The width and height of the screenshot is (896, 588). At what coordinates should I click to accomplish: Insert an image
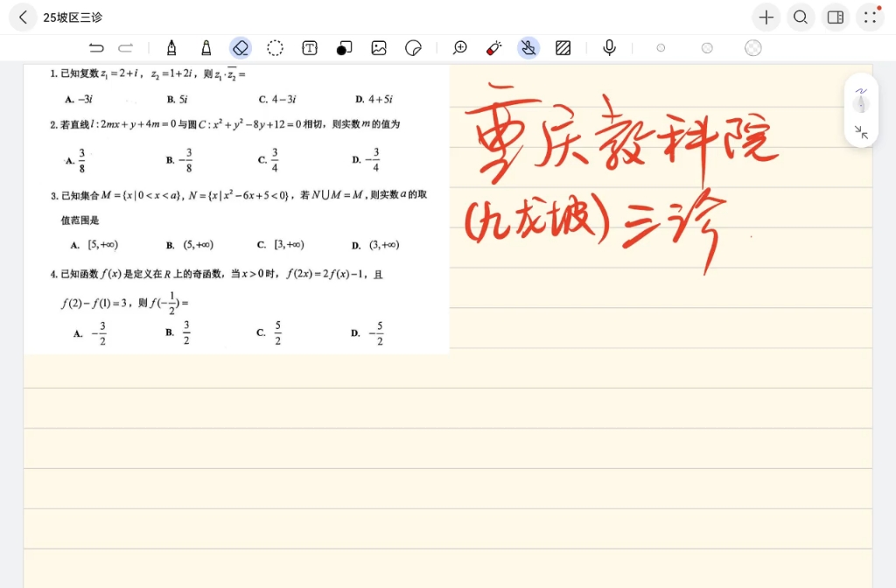tap(379, 48)
